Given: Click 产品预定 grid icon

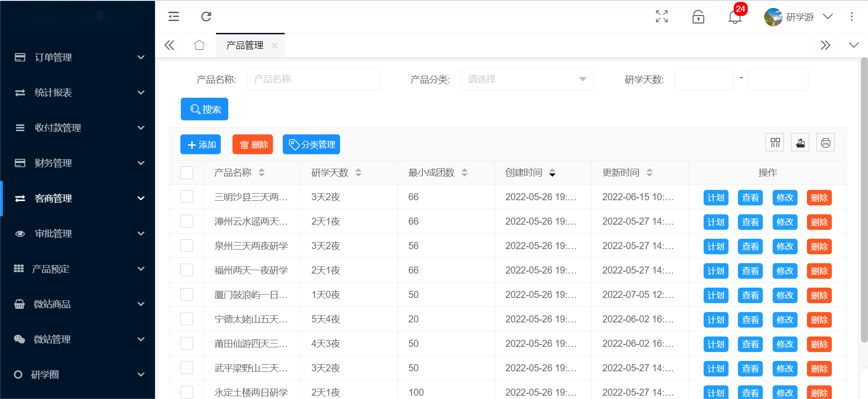Looking at the screenshot, I should [19, 269].
